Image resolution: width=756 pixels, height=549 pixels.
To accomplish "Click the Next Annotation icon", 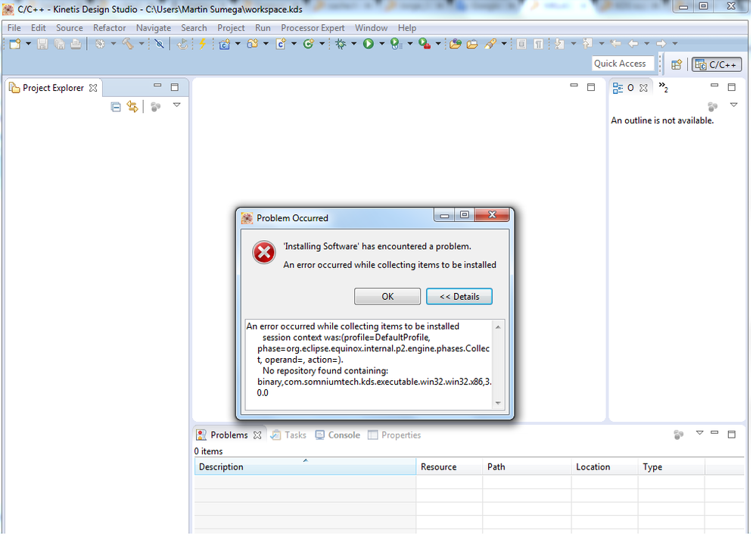I will click(559, 44).
